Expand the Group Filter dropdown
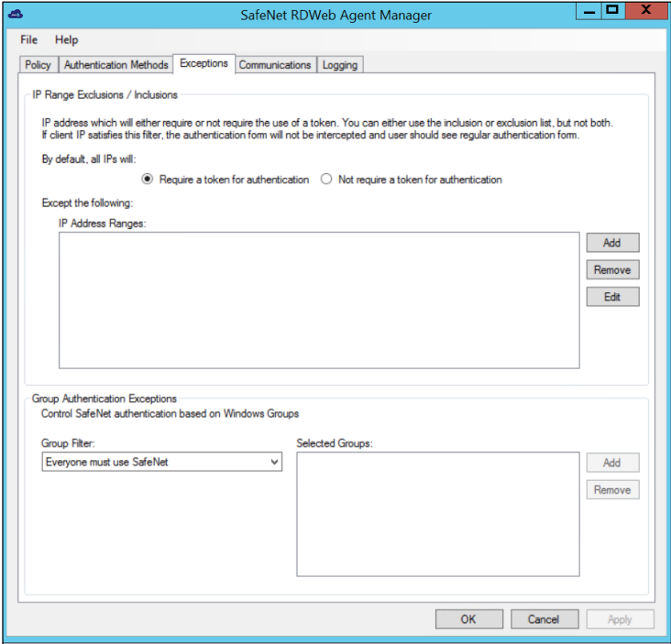This screenshot has height=644, width=671. [x=161, y=462]
